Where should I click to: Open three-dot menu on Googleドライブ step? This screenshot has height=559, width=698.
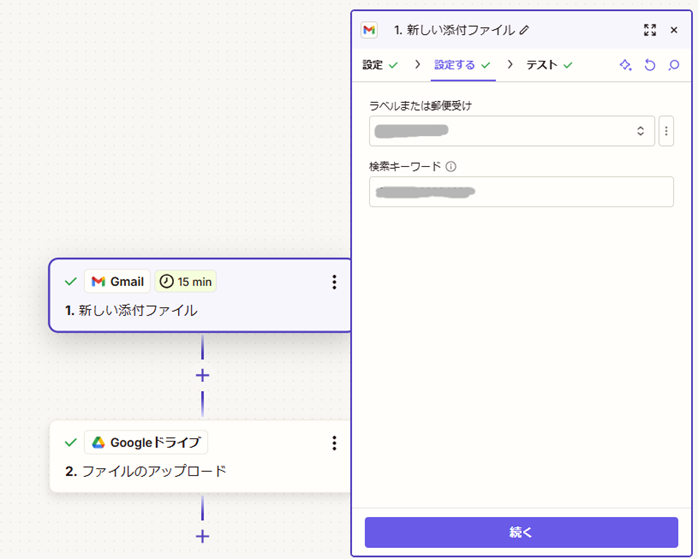tap(334, 443)
